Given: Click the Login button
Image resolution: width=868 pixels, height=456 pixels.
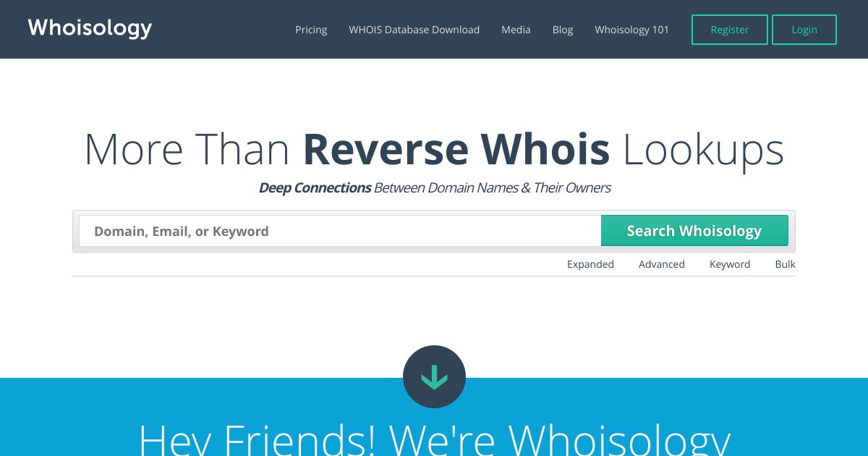Looking at the screenshot, I should (804, 30).
